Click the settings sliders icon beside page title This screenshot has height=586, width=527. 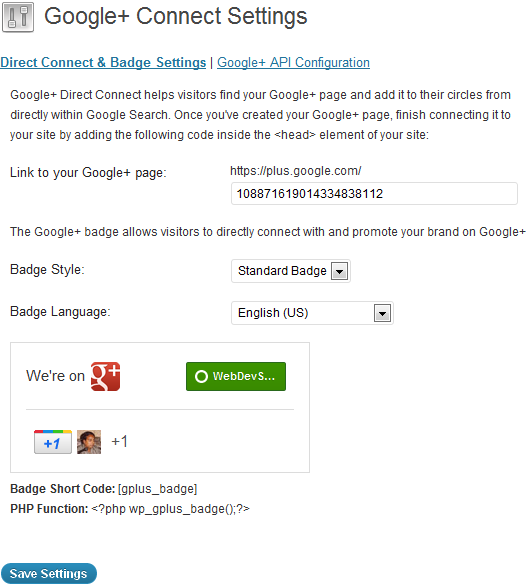(18, 17)
